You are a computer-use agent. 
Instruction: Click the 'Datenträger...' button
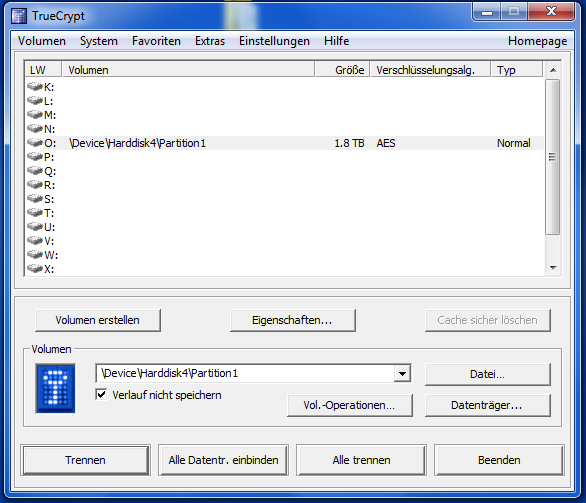click(x=487, y=405)
